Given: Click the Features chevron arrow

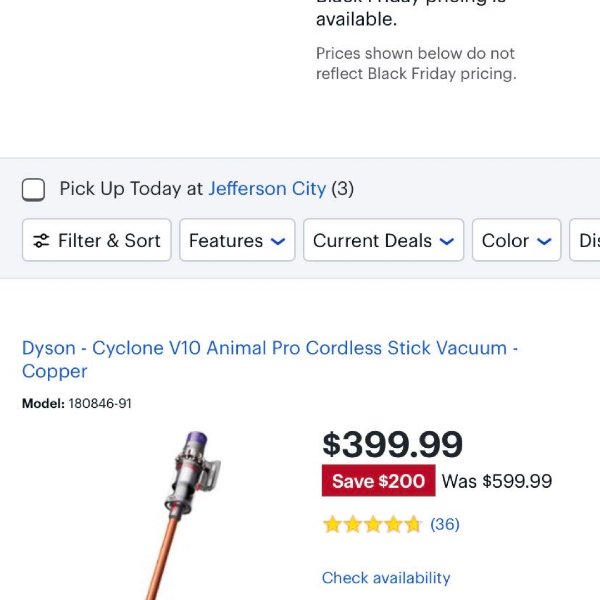Looking at the screenshot, I should pyautogui.click(x=278, y=241).
